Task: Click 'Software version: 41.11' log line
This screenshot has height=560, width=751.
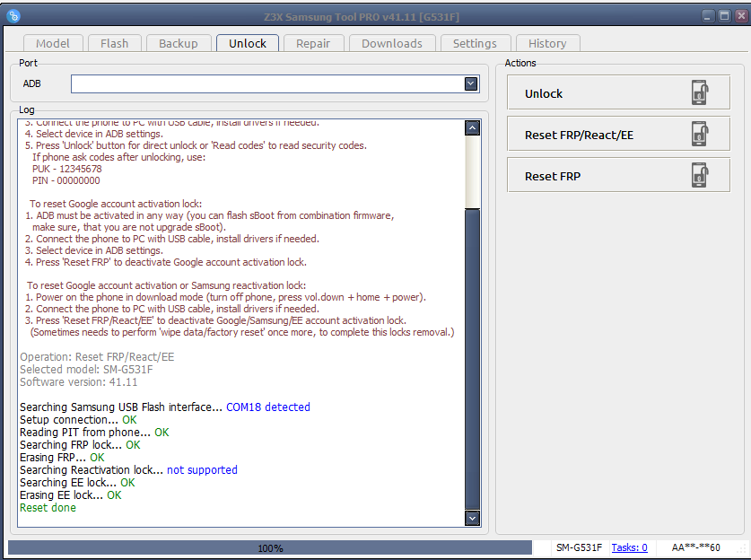Action: point(79,381)
